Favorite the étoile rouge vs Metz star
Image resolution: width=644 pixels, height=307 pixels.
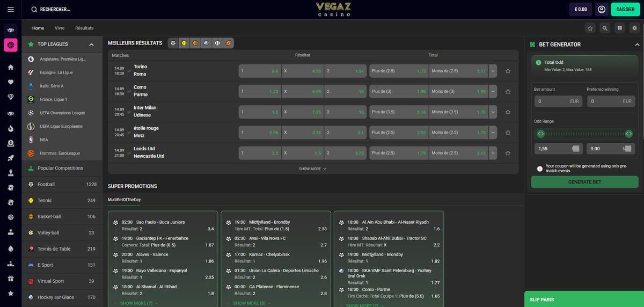[508, 132]
